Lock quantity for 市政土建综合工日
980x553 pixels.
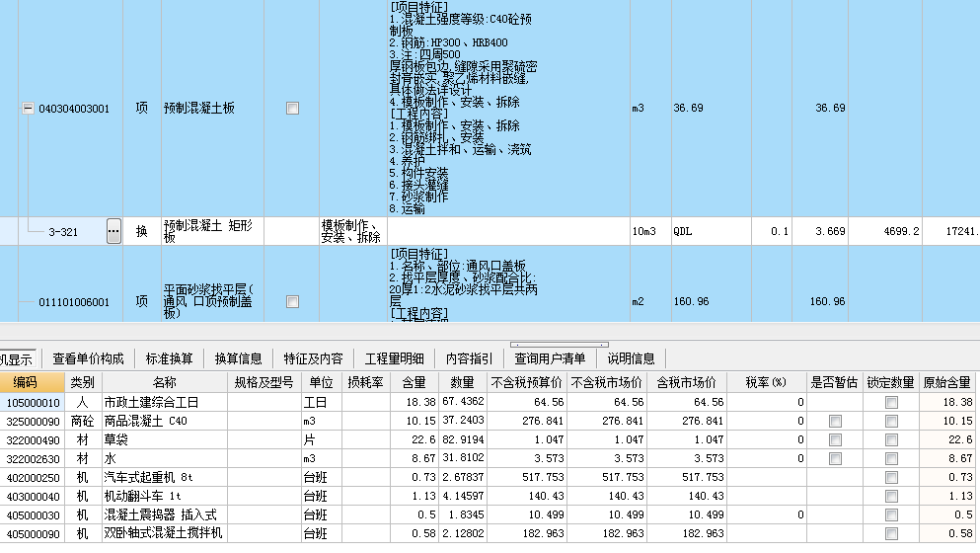(x=891, y=402)
